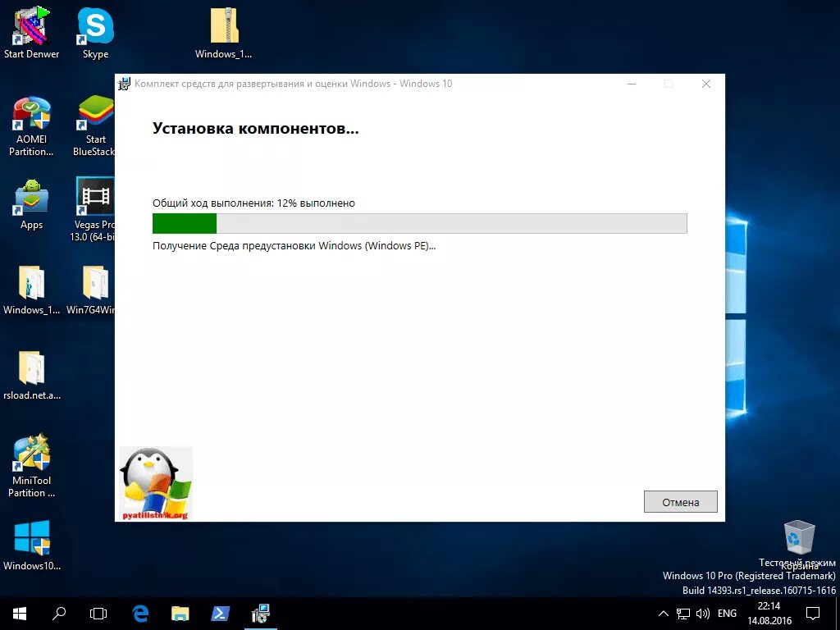Screen dimensions: 840x630
Task: Open the volume tray icon
Action: click(702, 614)
